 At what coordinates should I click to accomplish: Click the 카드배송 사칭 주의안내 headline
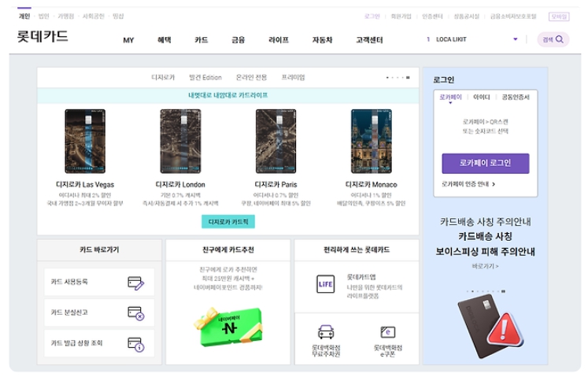485,222
